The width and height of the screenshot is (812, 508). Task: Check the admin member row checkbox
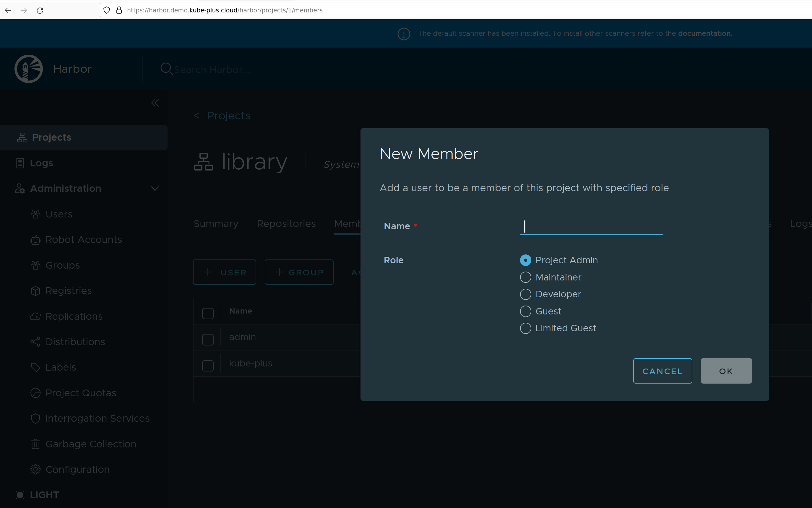coord(208,340)
